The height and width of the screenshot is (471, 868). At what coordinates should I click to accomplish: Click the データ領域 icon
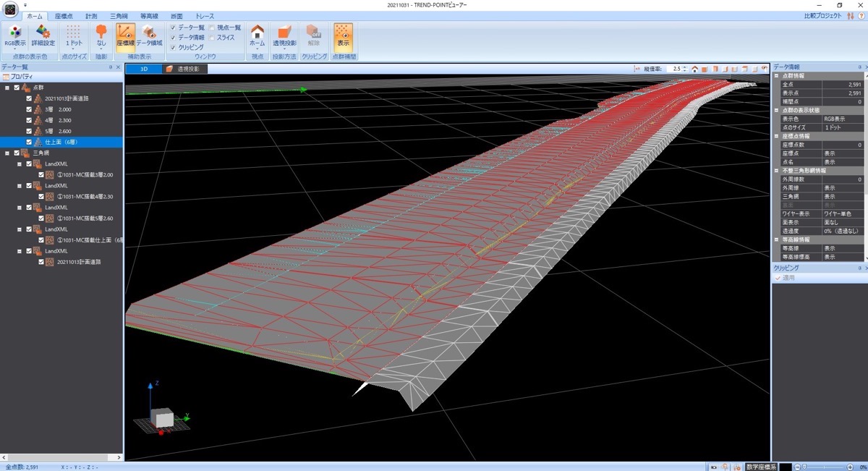pos(148,33)
